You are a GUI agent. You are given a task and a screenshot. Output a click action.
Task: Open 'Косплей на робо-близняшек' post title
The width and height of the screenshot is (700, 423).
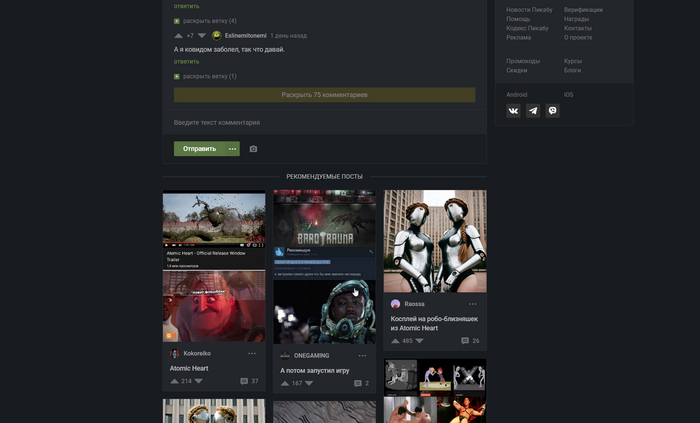tap(434, 323)
